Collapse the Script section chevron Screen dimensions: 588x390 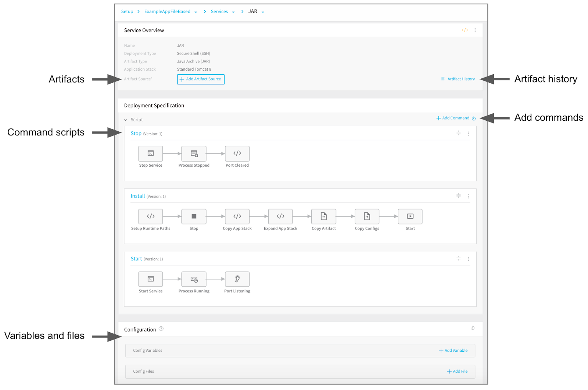tap(126, 120)
